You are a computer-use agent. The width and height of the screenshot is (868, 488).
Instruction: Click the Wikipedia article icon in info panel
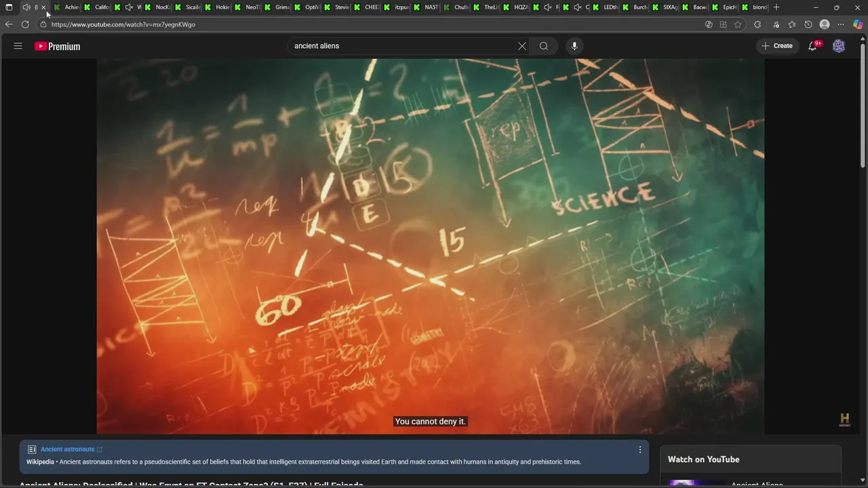[32, 449]
